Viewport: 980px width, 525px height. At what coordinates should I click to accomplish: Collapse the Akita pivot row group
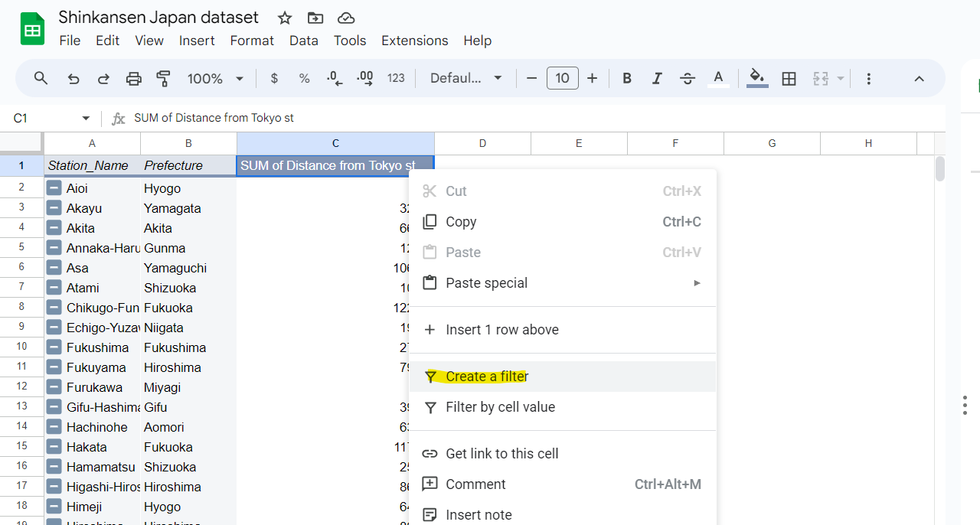pyautogui.click(x=54, y=228)
